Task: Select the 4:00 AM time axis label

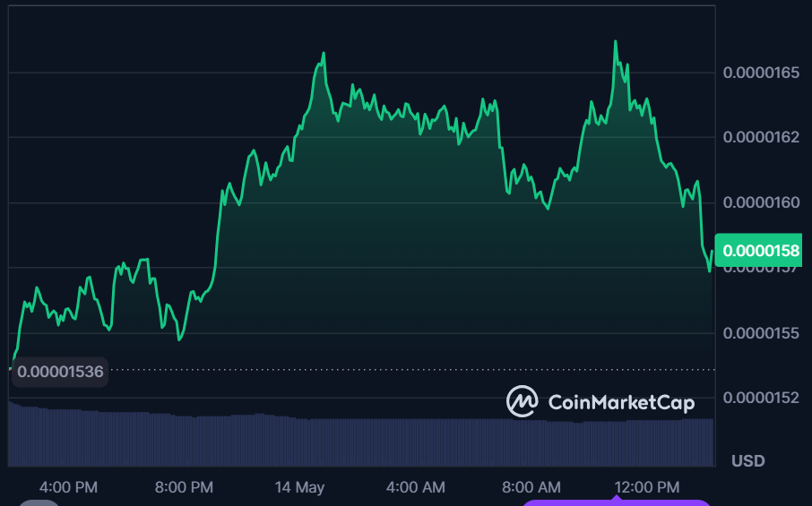Action: pos(415,487)
